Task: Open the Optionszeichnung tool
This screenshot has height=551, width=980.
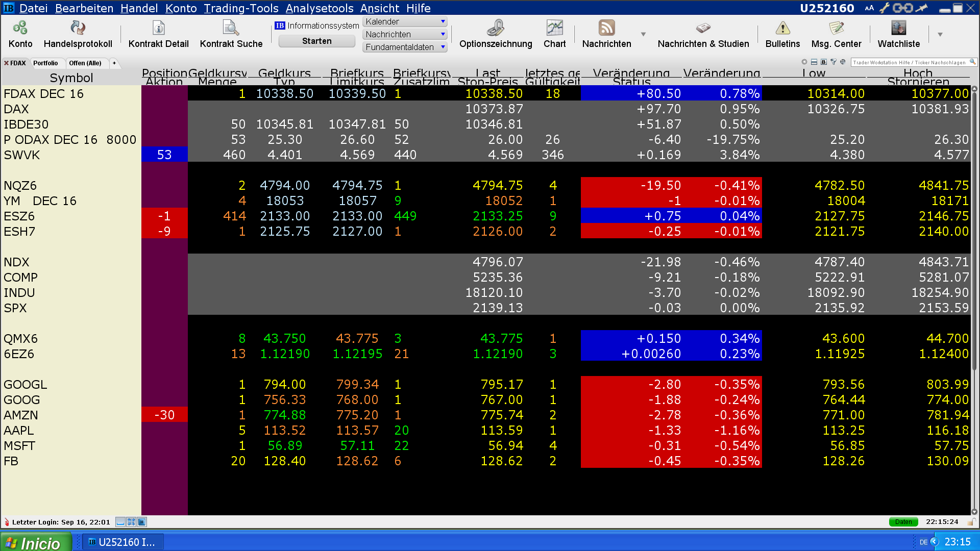Action: click(495, 28)
